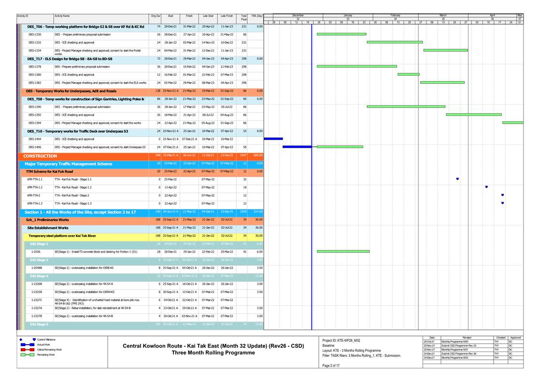Expand the DIA Stage 1 group row
Screen dimensions: 555x392
coord(39,244)
